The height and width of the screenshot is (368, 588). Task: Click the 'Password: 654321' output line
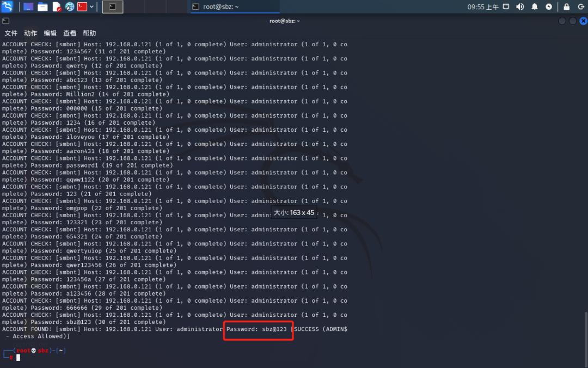(82, 237)
